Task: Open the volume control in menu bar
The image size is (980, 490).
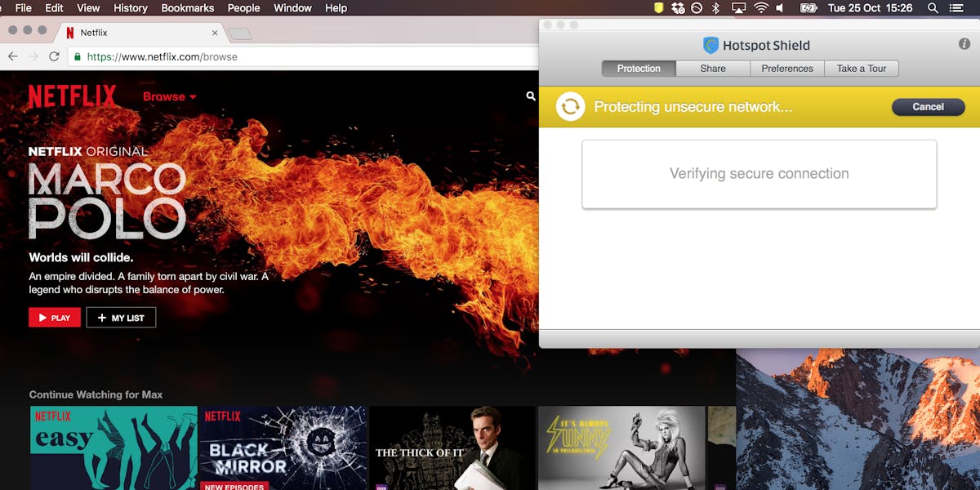Action: pos(780,8)
